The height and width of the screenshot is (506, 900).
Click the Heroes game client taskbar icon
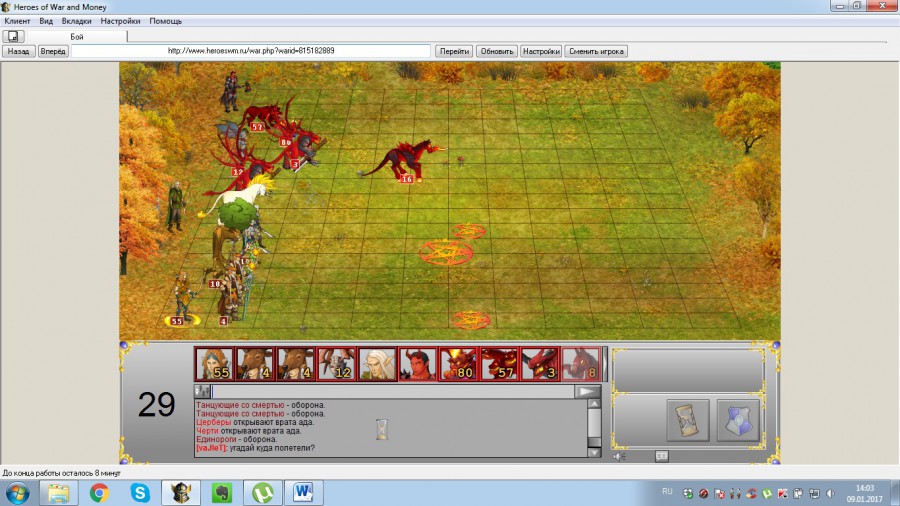coord(181,493)
